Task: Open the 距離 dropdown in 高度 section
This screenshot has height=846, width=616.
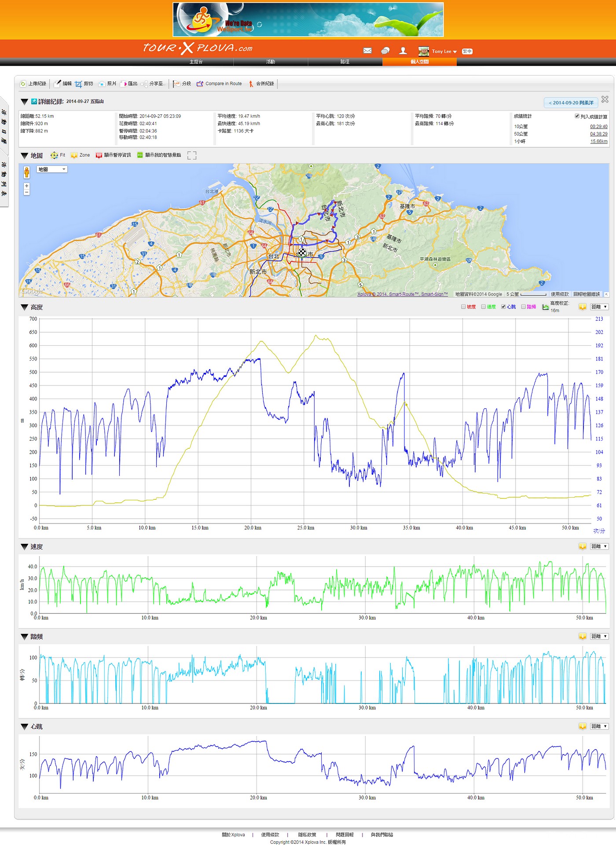Action: tap(599, 307)
